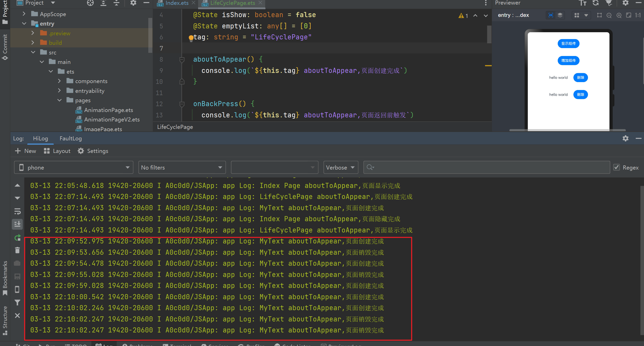644x346 pixels.
Task: Switch to the Index.ets editor tab
Action: tap(177, 3)
